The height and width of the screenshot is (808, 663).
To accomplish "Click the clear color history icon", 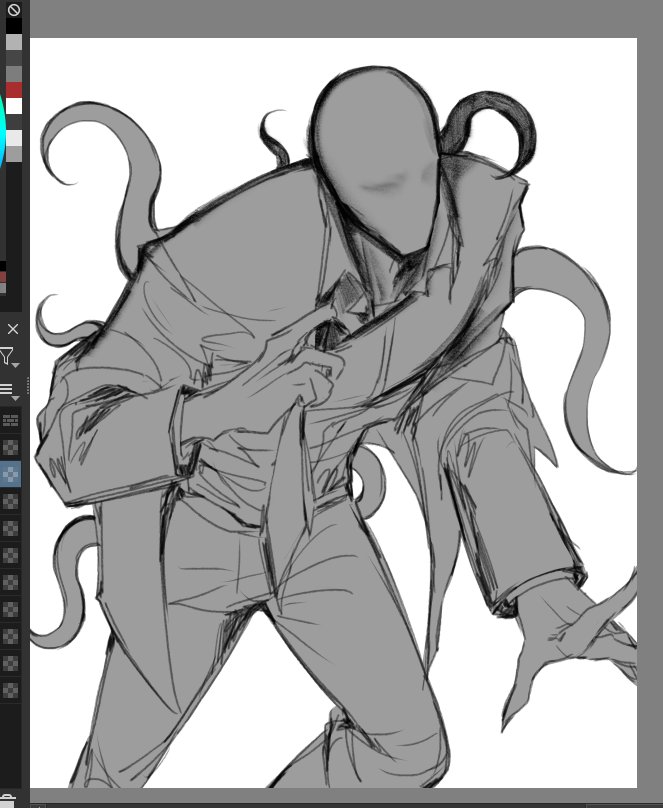I will [13, 9].
